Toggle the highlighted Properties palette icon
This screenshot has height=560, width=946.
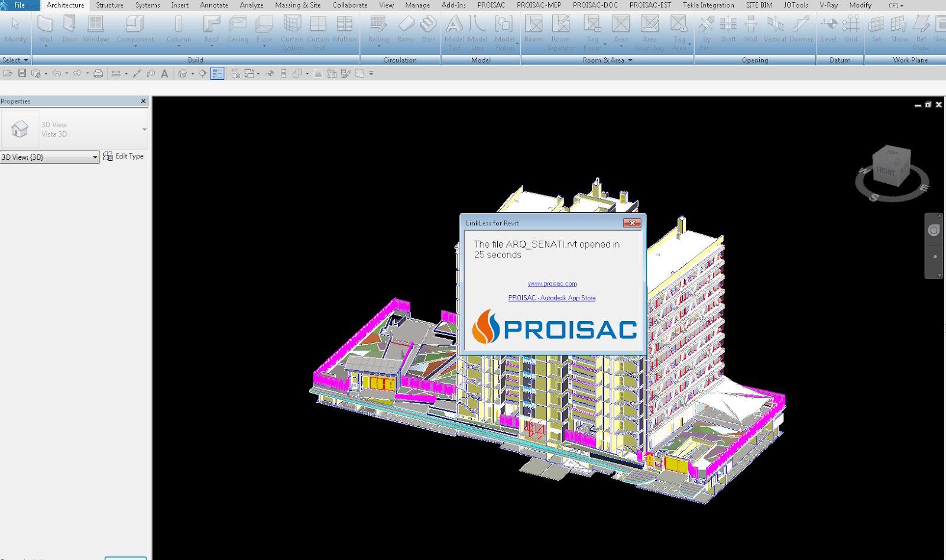218,73
